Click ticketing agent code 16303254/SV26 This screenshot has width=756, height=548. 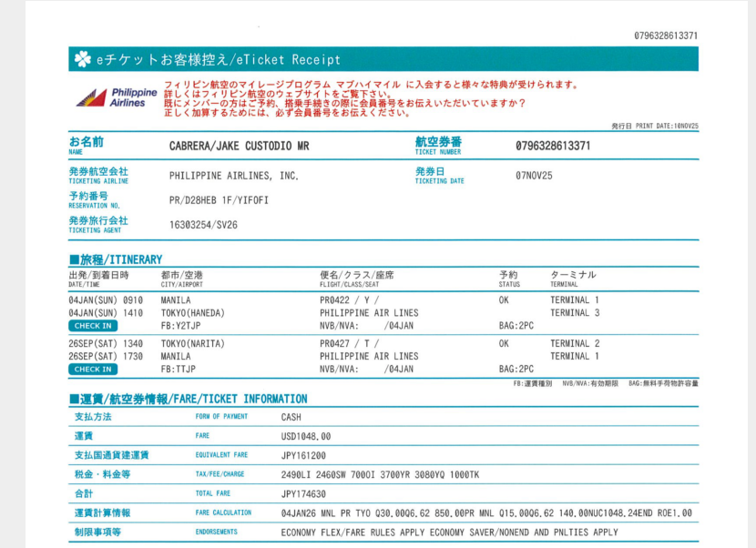pos(203,225)
